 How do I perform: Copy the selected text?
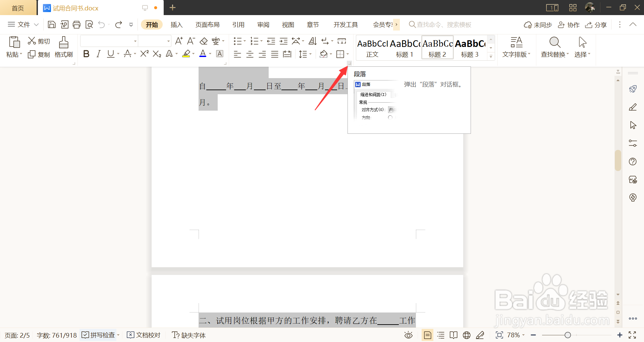tap(39, 54)
